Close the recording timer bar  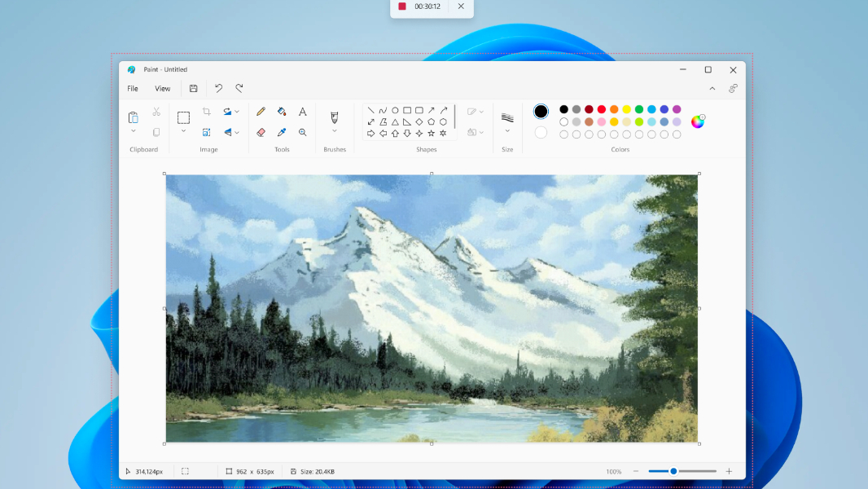pos(461,6)
